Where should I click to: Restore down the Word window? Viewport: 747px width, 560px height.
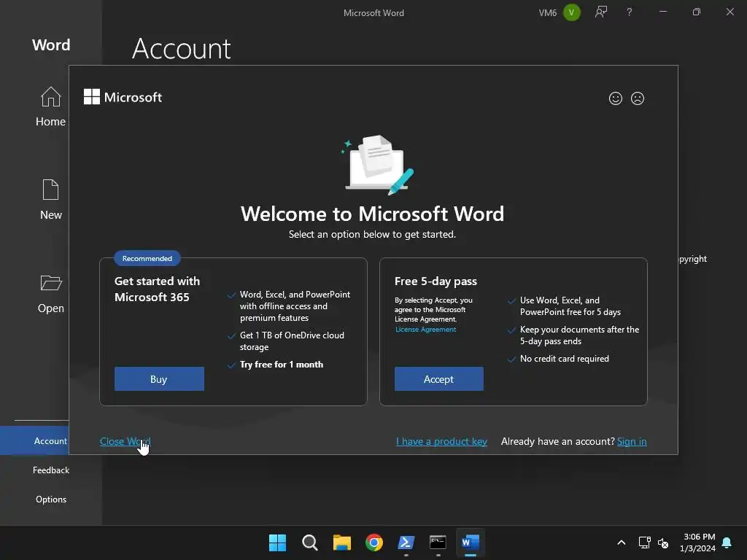click(697, 12)
